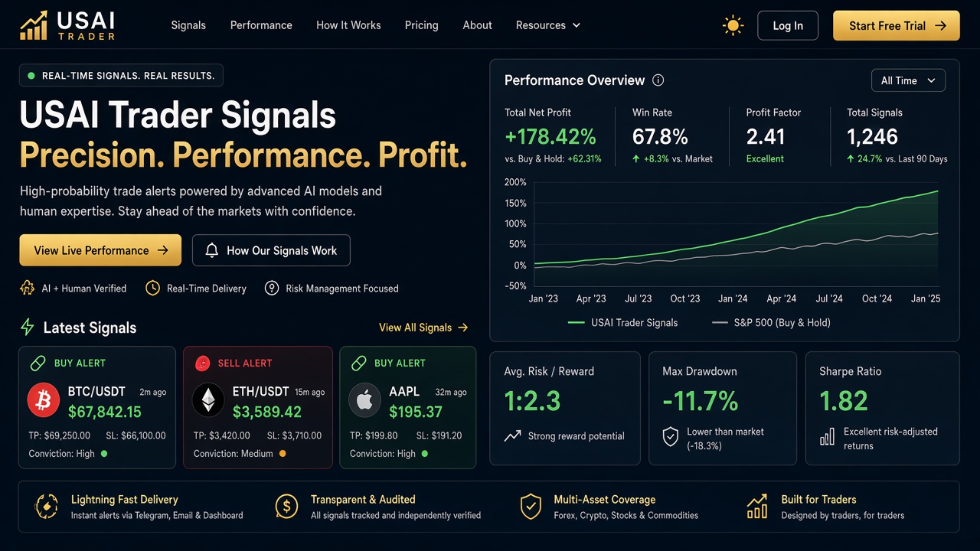This screenshot has width=980, height=551.
Task: Click the $67,842.15 BTC price
Action: point(105,412)
